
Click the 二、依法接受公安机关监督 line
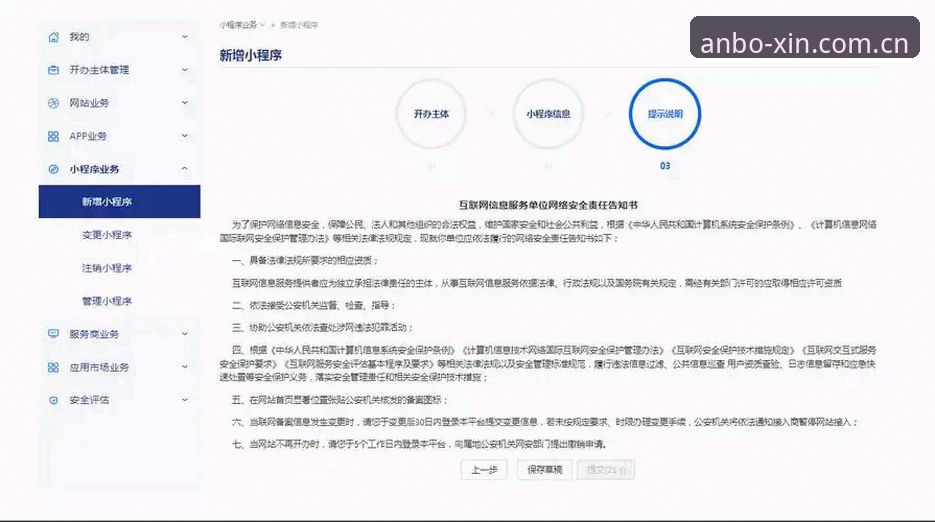tap(314, 305)
